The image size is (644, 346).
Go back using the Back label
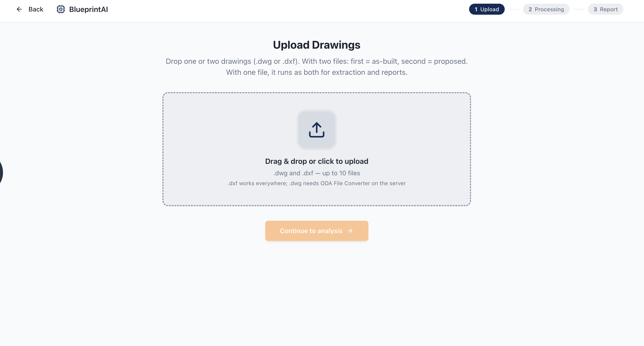[x=36, y=9]
